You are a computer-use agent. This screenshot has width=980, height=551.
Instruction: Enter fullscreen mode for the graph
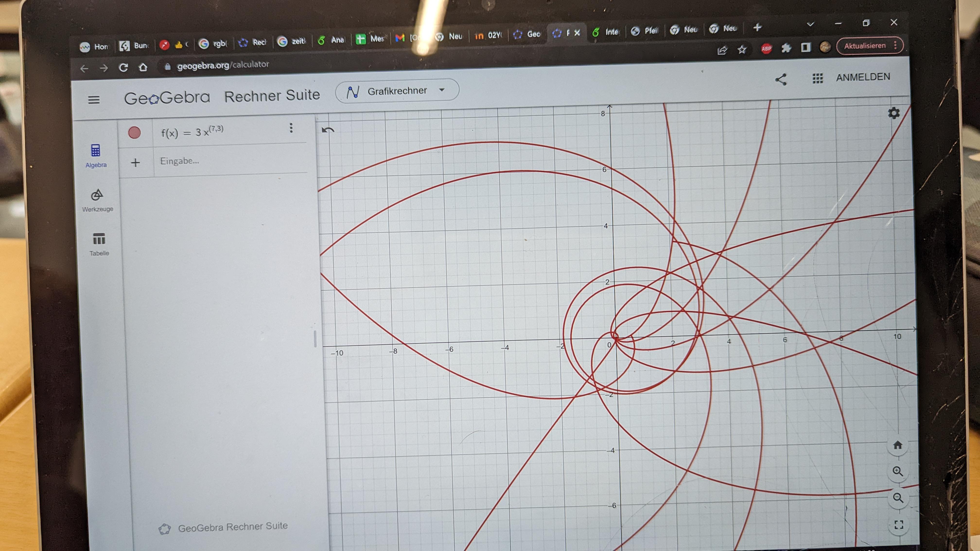(899, 525)
